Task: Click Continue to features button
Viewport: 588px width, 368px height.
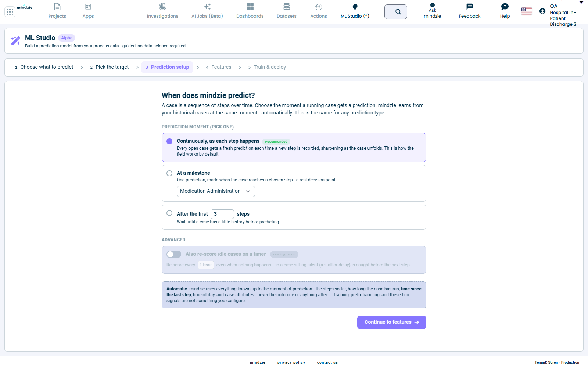Action: [392, 322]
